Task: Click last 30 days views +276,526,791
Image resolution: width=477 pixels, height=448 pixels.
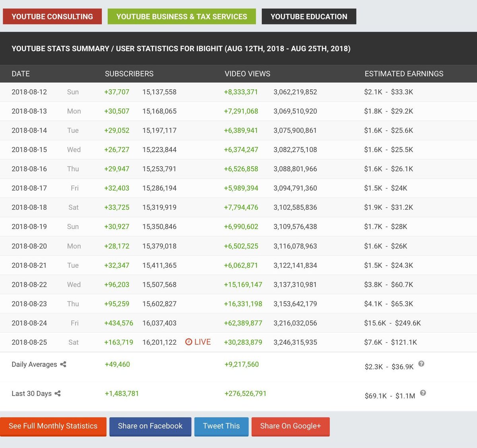Action: [245, 394]
